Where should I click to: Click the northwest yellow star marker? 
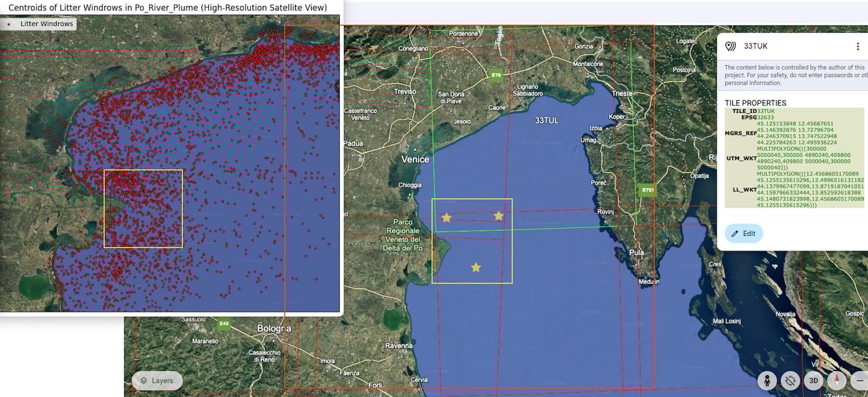click(x=447, y=218)
